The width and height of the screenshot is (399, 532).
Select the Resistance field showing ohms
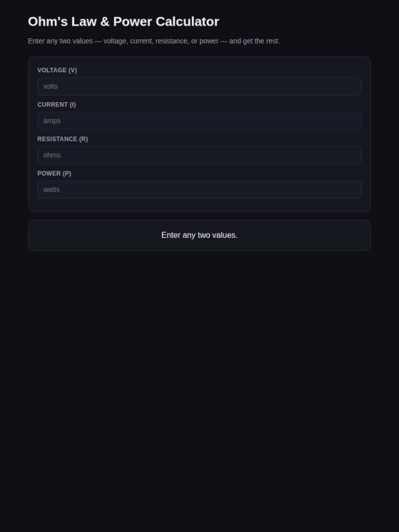[x=199, y=155]
